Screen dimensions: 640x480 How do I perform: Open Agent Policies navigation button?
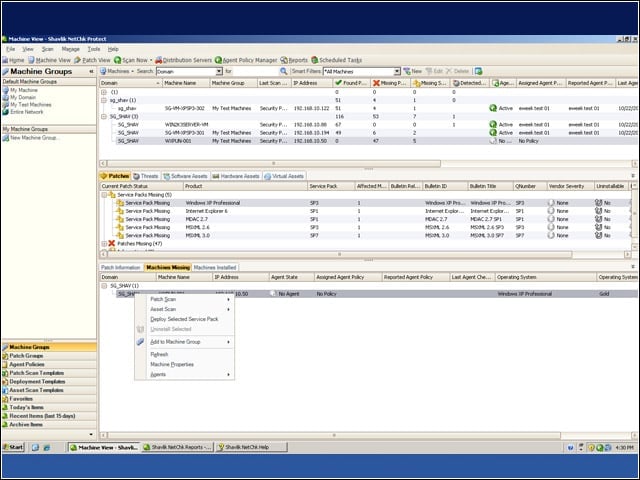[x=49, y=364]
